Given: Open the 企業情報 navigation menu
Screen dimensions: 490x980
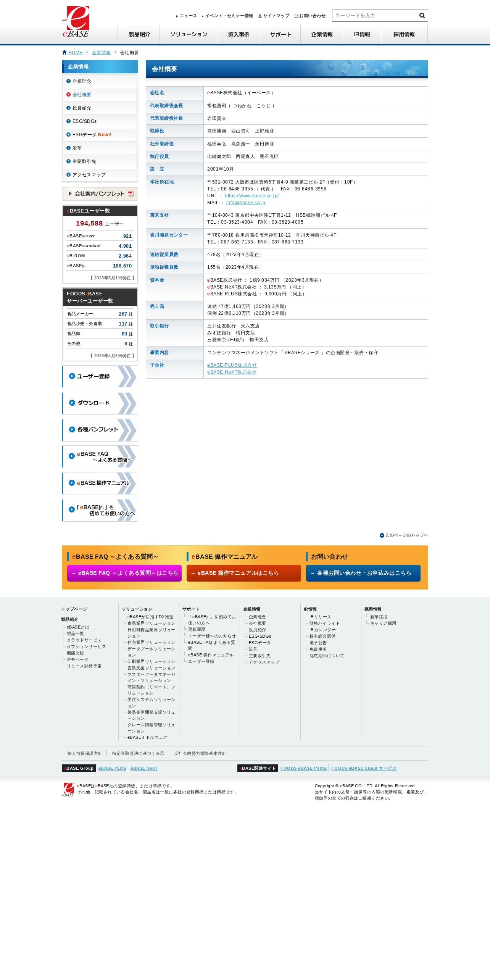Looking at the screenshot, I should (x=322, y=34).
